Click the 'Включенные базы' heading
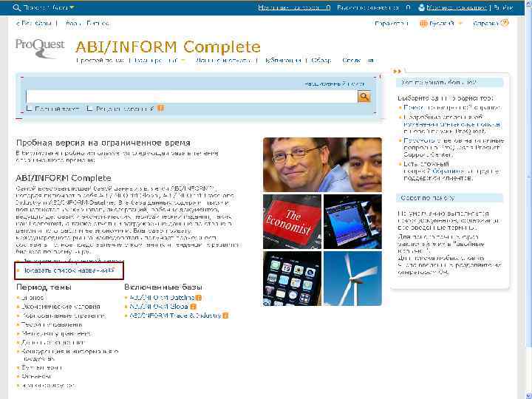Screen dimensions: 532x399 click(x=163, y=287)
